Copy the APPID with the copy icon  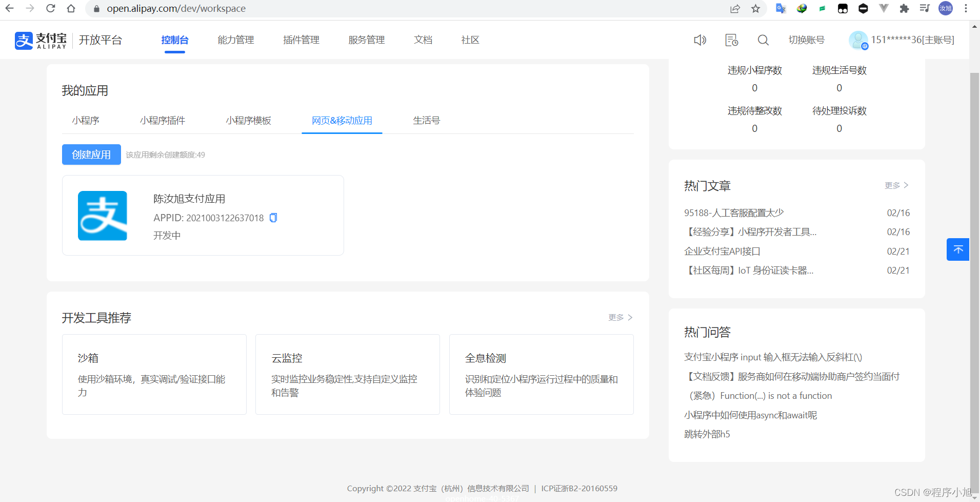(273, 218)
